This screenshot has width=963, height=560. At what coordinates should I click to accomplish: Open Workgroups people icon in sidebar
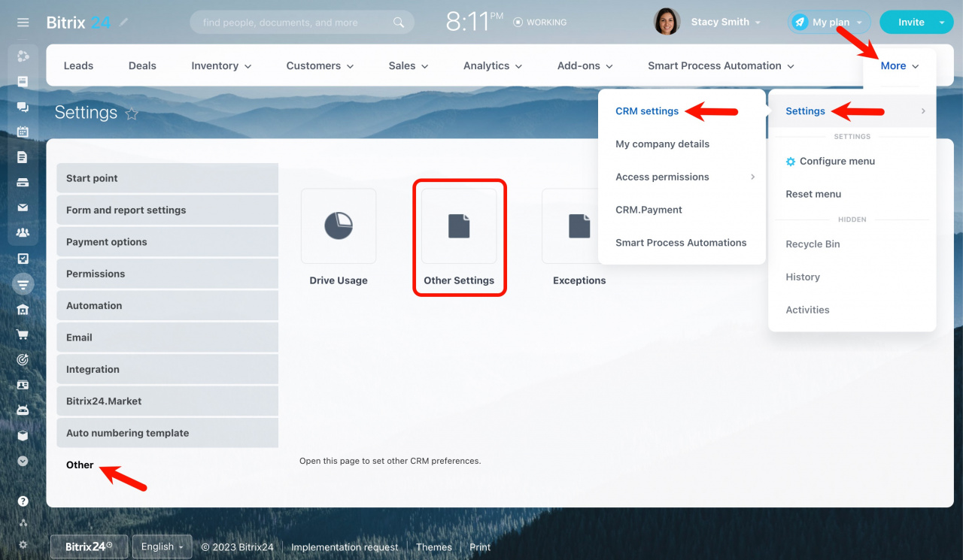tap(23, 233)
